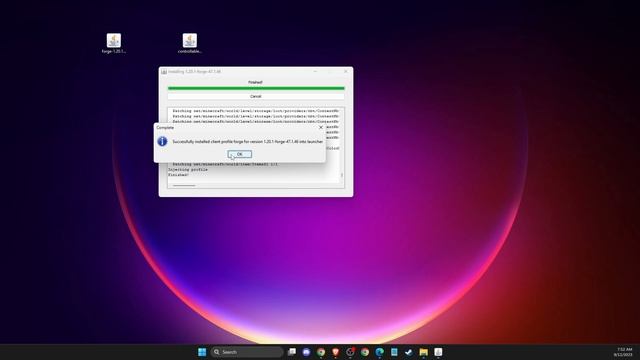Open Discord from the taskbar

[x=307, y=352]
